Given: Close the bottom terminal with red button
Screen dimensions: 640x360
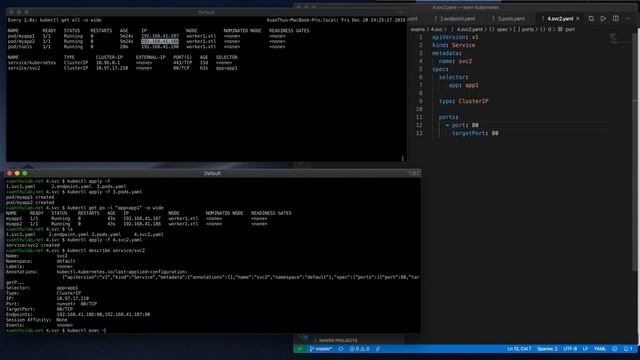Looking at the screenshot, I should 9,173.
